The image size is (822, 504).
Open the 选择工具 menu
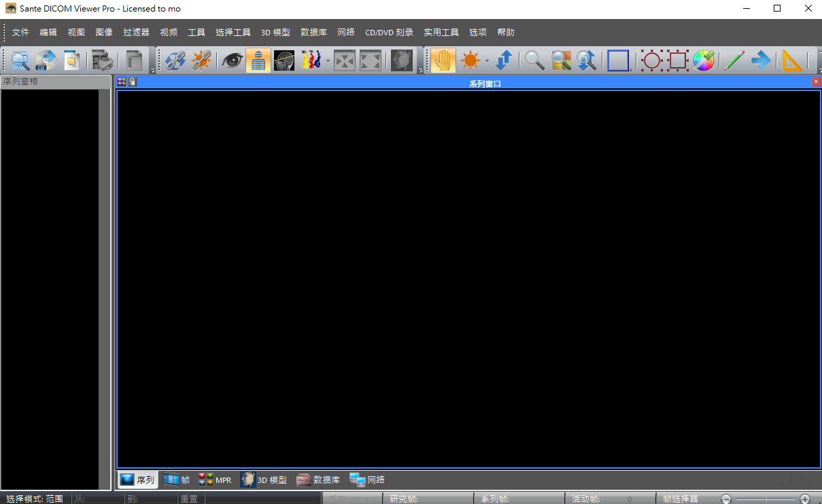click(233, 33)
